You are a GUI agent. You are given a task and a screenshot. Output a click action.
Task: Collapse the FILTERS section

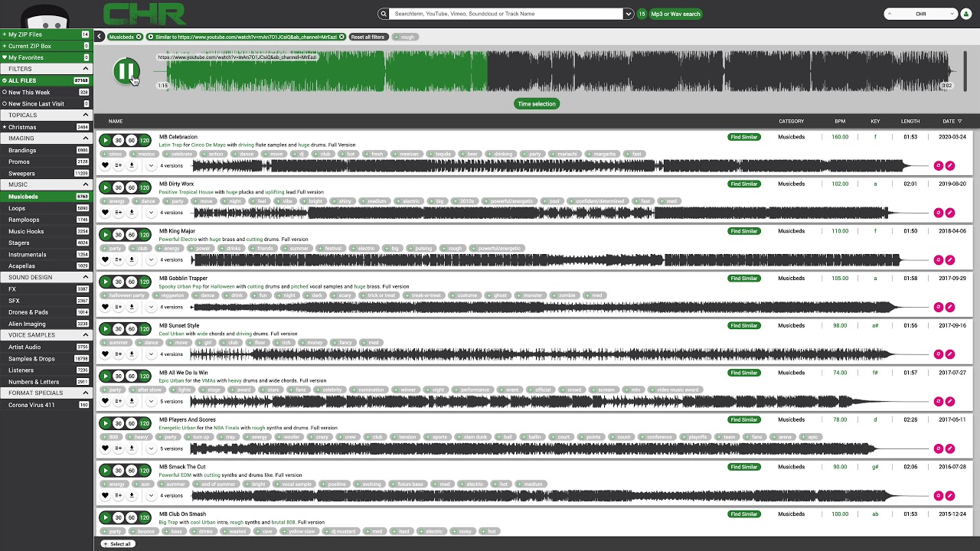pos(85,69)
